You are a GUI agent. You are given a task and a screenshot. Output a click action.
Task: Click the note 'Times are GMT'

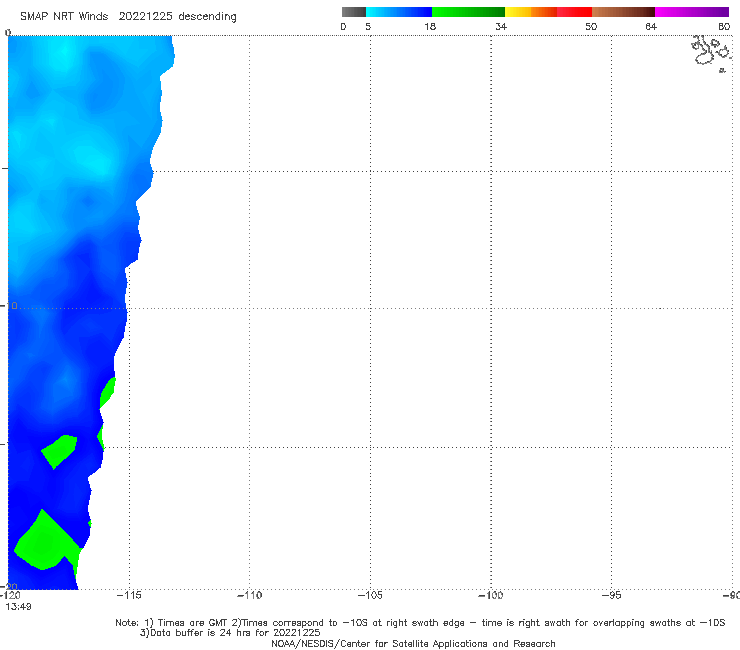pos(193,623)
